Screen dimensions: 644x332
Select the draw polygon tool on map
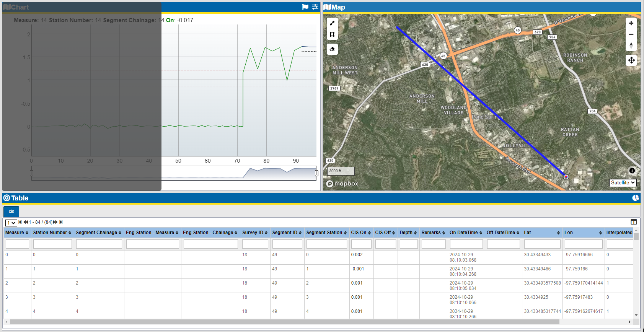(332, 34)
